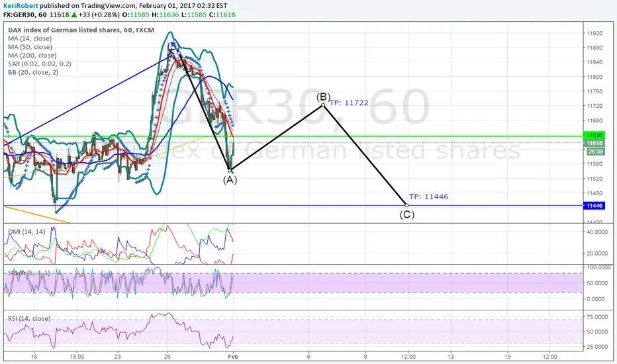Viewport: 617px width, 364px height.
Task: Click the 11920 price scale label
Action: pyautogui.click(x=594, y=34)
